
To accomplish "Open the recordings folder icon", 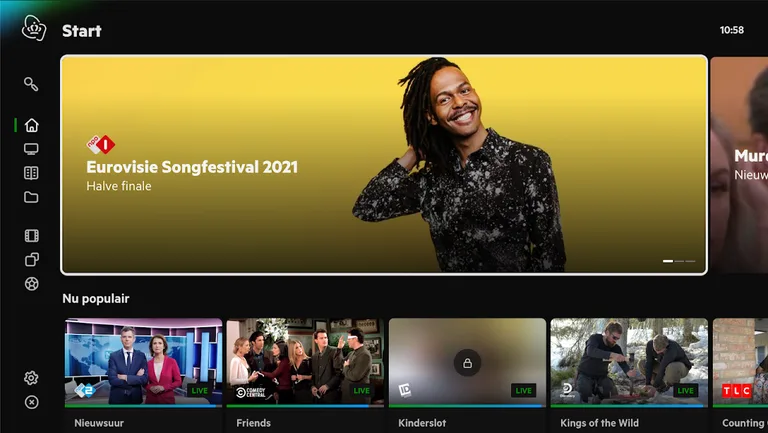I will [31, 197].
